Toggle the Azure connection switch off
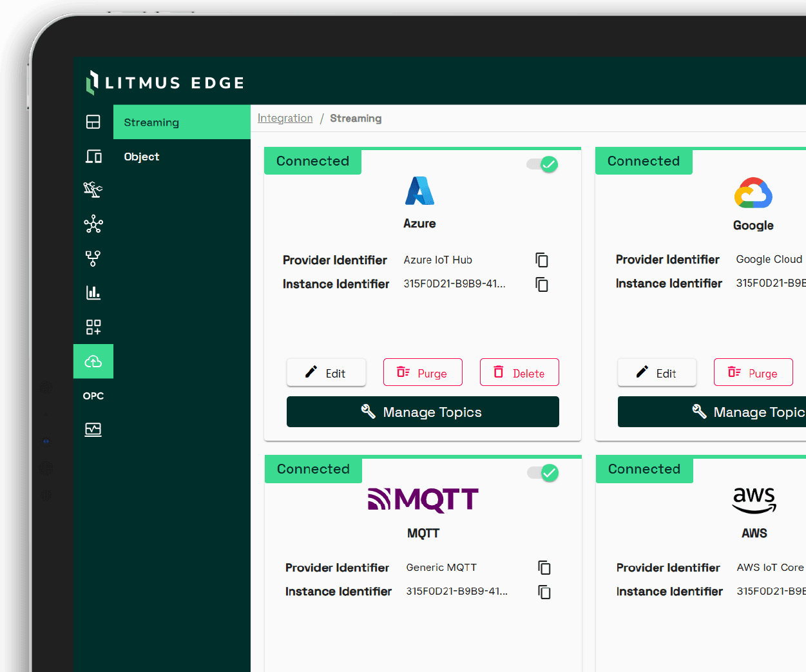The image size is (806, 672). point(541,164)
